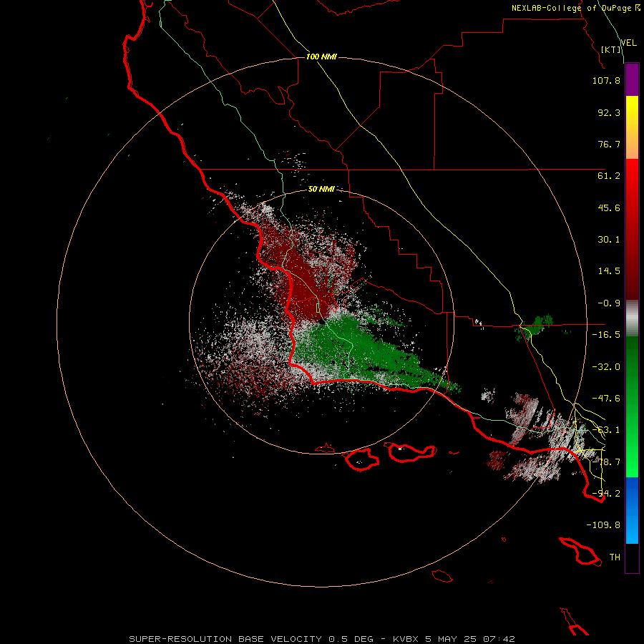
Task: Click the 50 NMI range ring label
Action: [321, 190]
